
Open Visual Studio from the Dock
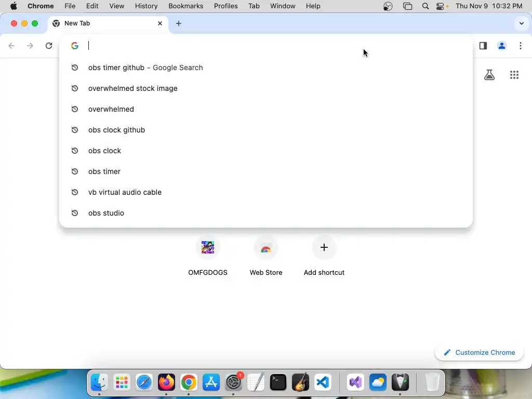pos(355,382)
